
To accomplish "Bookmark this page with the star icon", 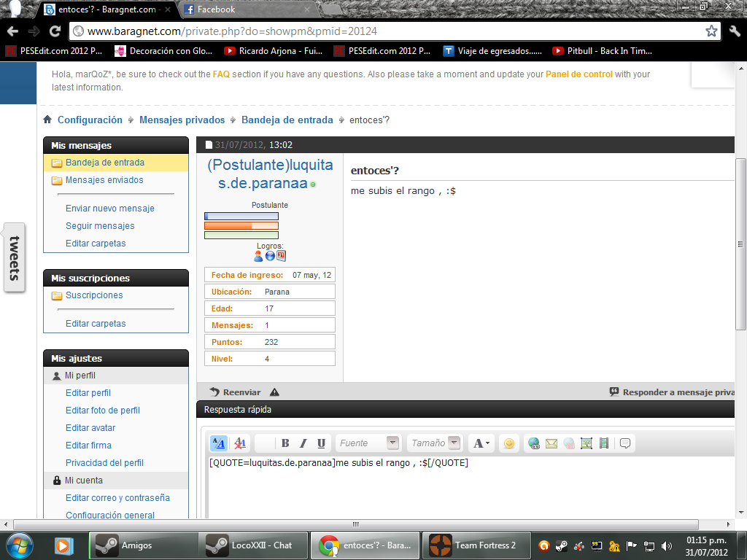I will [x=711, y=31].
